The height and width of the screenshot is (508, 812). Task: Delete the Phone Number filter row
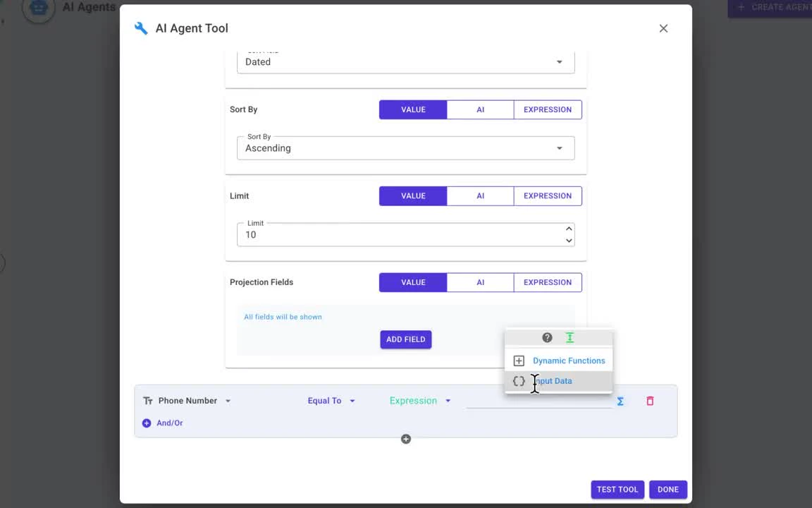(650, 401)
